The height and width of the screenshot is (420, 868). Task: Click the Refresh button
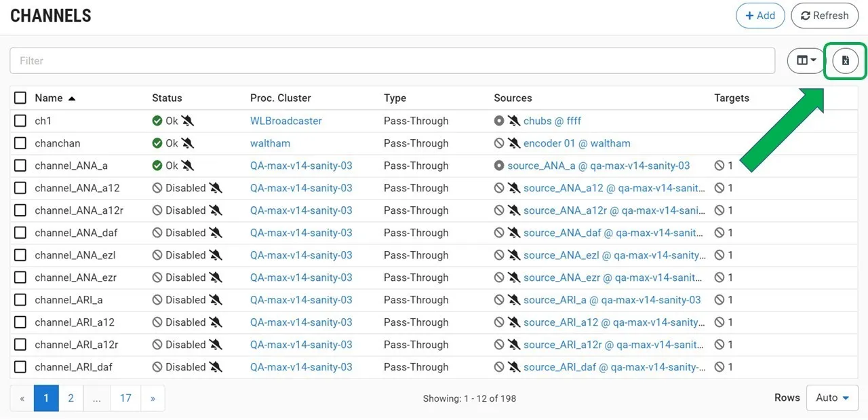click(824, 16)
